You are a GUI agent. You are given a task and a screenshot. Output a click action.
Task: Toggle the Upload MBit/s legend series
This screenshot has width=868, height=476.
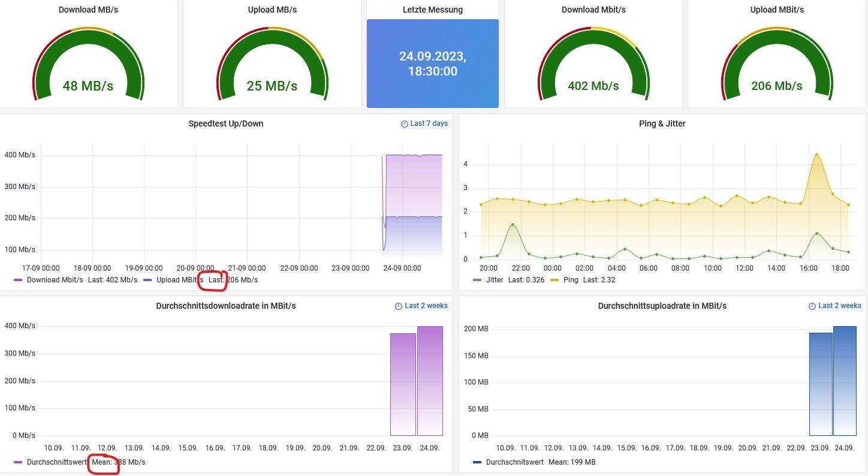pyautogui.click(x=180, y=280)
